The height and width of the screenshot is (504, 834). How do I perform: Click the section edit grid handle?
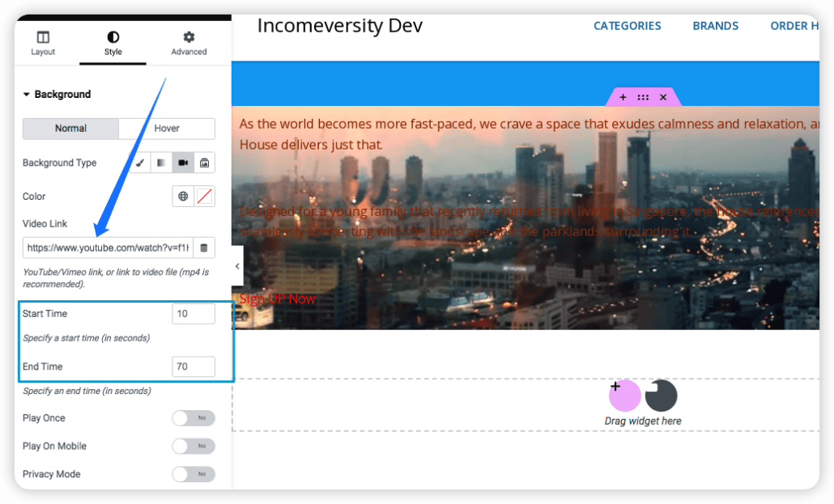643,97
